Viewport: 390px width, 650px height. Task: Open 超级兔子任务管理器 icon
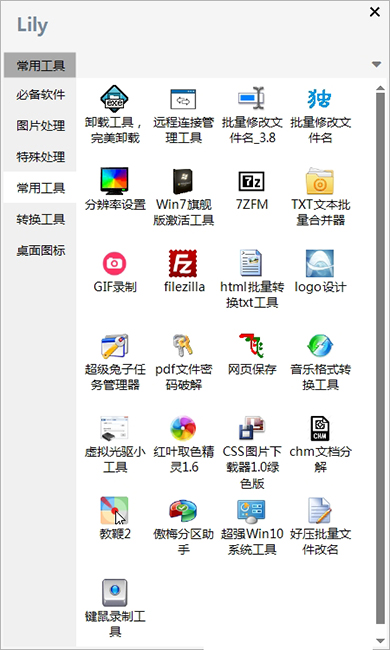(x=114, y=346)
